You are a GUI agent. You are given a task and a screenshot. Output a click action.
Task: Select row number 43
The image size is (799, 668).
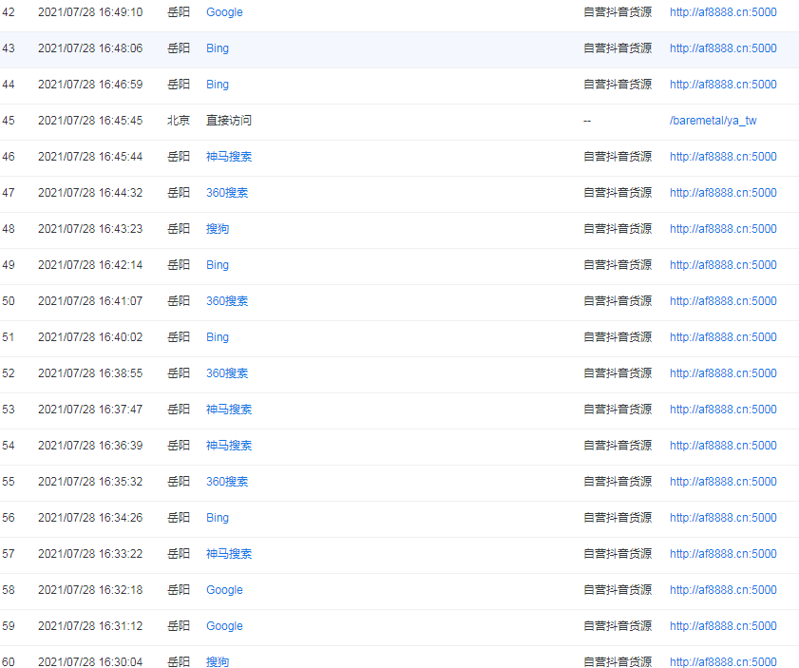click(8, 48)
